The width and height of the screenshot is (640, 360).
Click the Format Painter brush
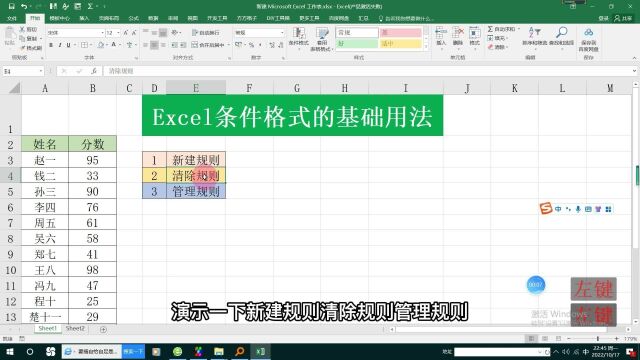(22, 48)
